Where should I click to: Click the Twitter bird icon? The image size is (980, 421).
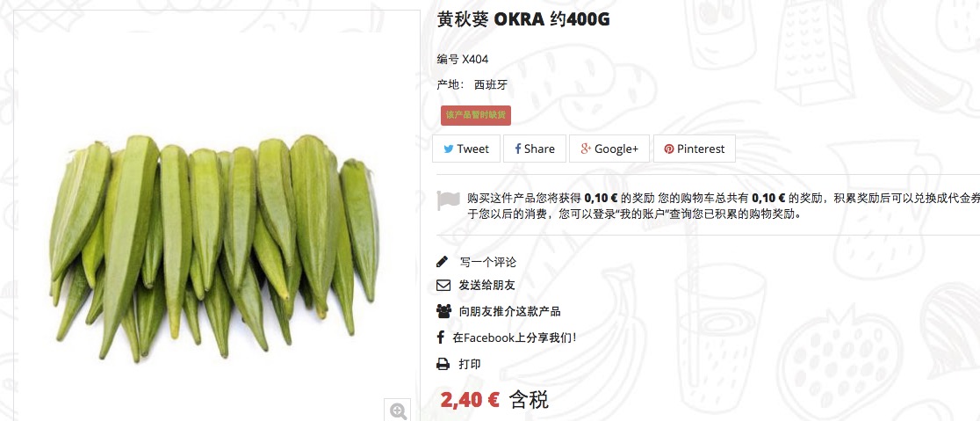click(448, 149)
